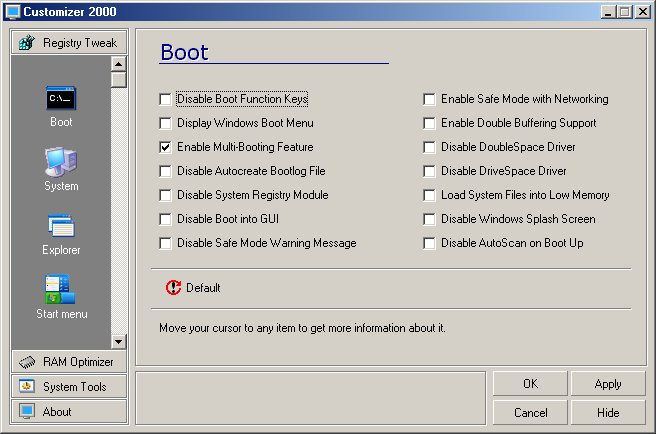Viewport: 656px width, 434px height.
Task: Click sidebar scrollbar down arrow
Action: point(119,342)
